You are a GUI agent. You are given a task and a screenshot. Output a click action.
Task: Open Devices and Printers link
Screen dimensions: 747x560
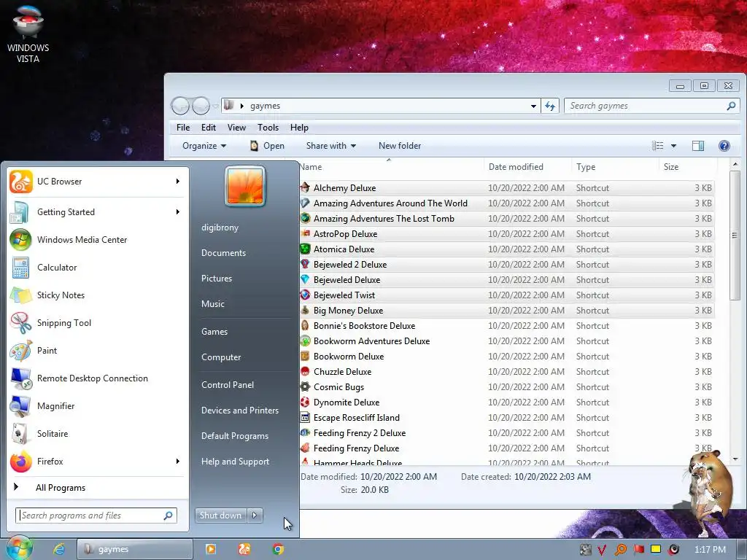239,411
